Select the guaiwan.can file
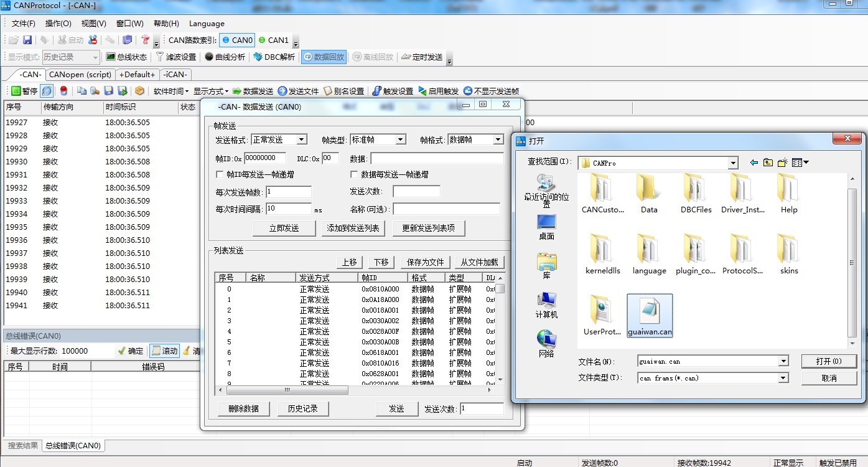 click(x=650, y=316)
